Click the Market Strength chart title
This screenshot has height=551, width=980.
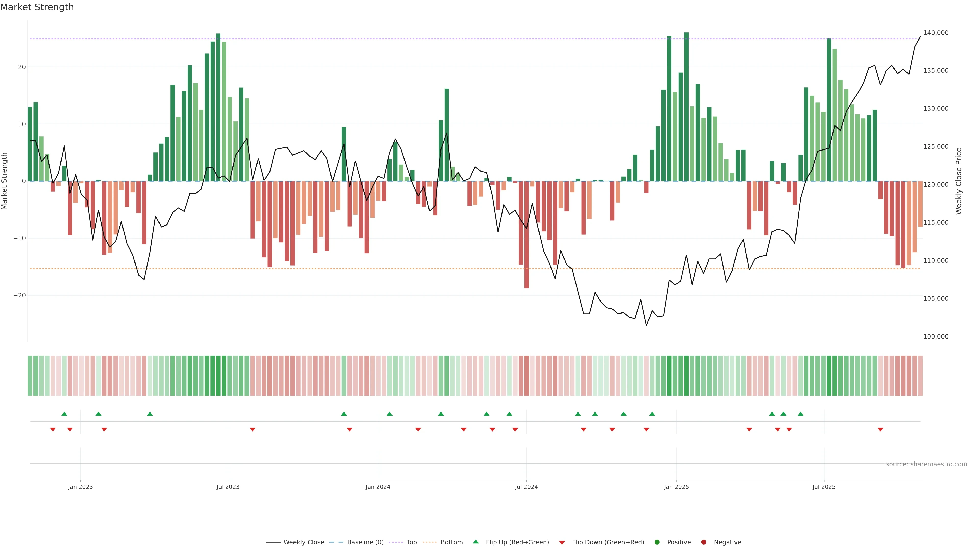[x=37, y=7]
